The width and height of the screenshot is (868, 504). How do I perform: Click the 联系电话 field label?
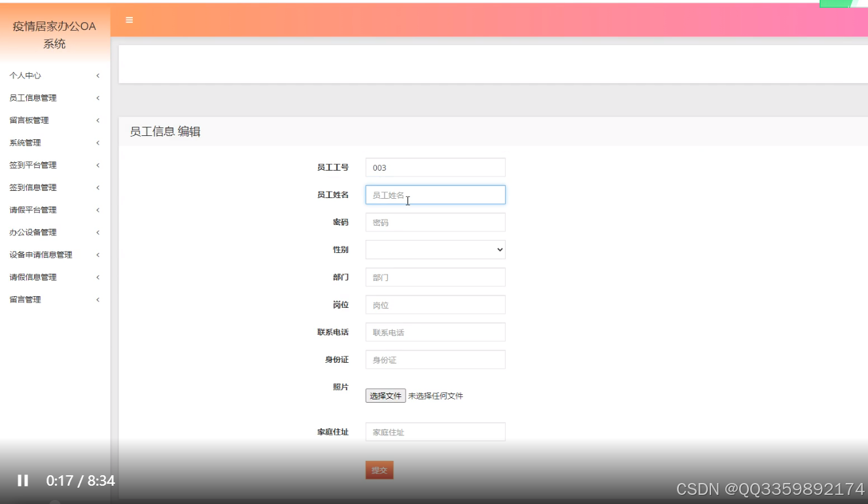(333, 332)
